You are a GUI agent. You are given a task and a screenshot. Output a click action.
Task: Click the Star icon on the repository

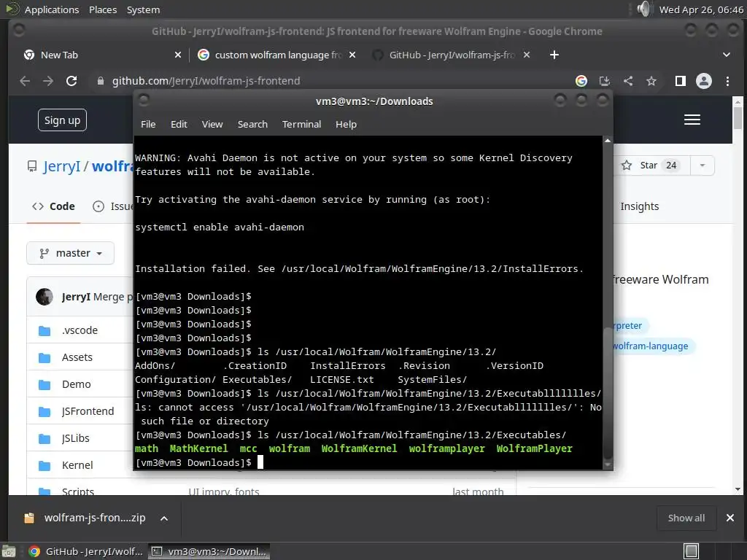click(x=627, y=166)
